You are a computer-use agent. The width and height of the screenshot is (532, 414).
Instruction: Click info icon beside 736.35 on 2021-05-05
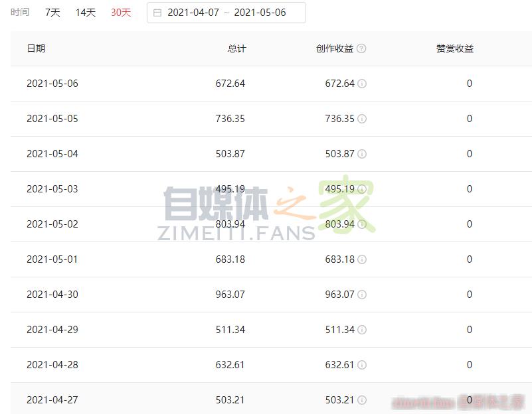363,119
